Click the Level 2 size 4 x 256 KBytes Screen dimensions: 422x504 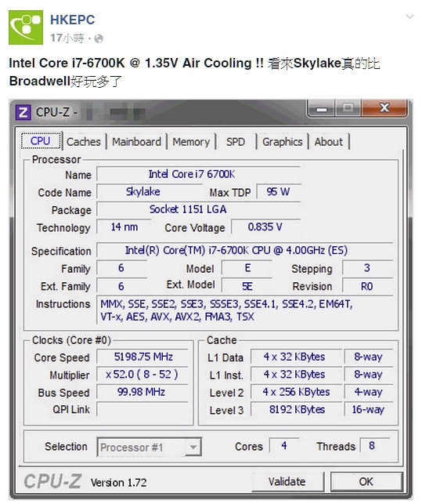coord(296,392)
